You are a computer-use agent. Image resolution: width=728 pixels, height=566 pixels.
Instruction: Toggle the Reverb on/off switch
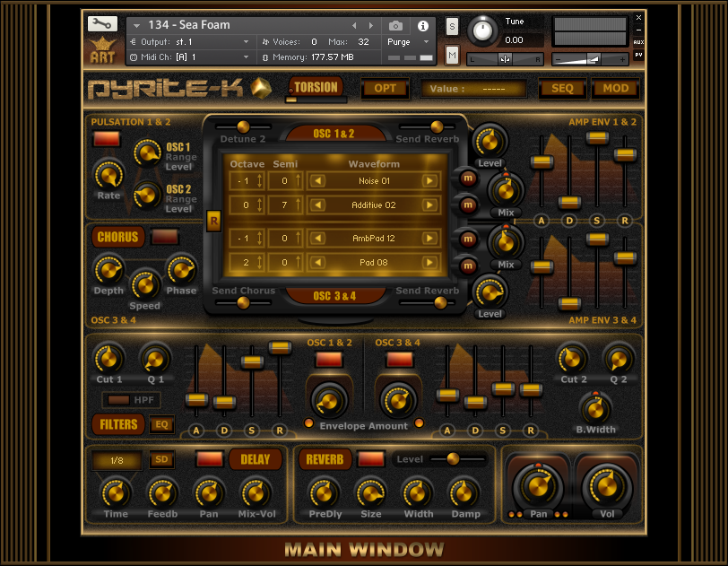pos(370,459)
